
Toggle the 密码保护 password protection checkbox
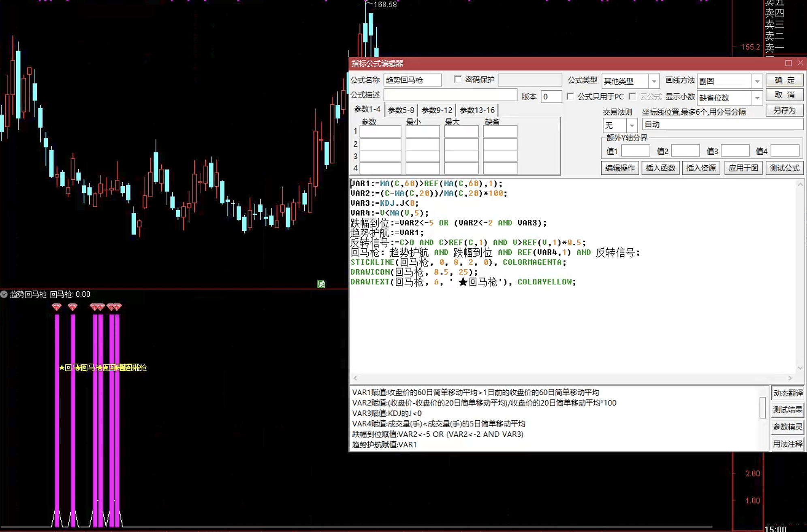point(458,79)
